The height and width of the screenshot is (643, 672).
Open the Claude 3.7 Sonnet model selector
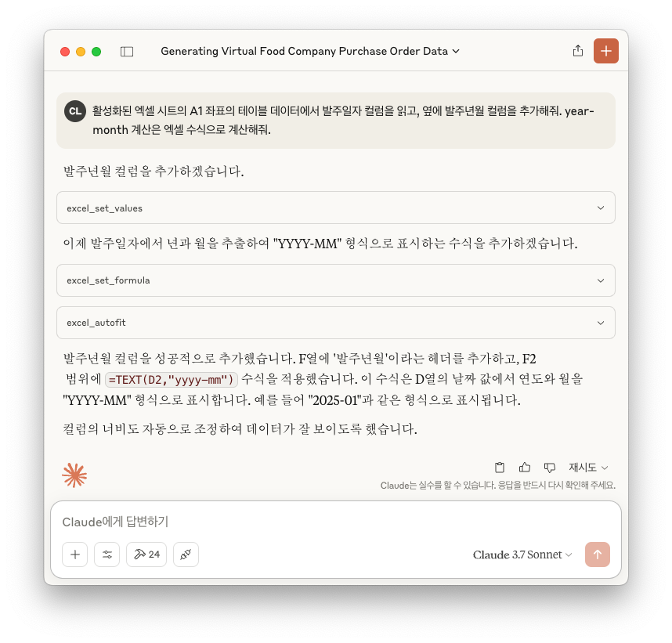click(x=522, y=554)
